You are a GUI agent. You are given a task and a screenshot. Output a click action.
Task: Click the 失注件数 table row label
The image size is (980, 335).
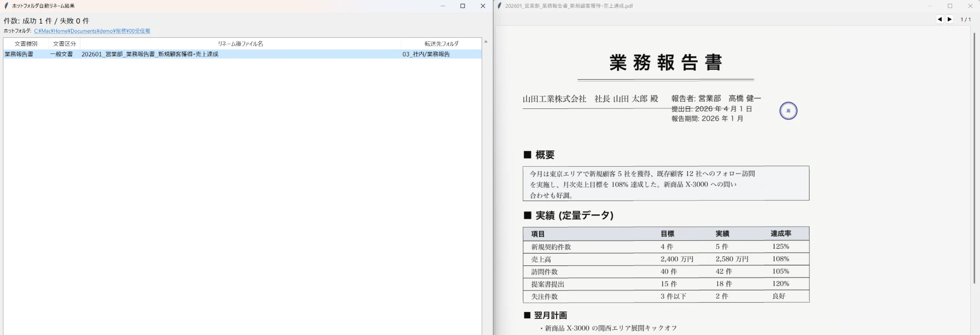[x=544, y=297]
